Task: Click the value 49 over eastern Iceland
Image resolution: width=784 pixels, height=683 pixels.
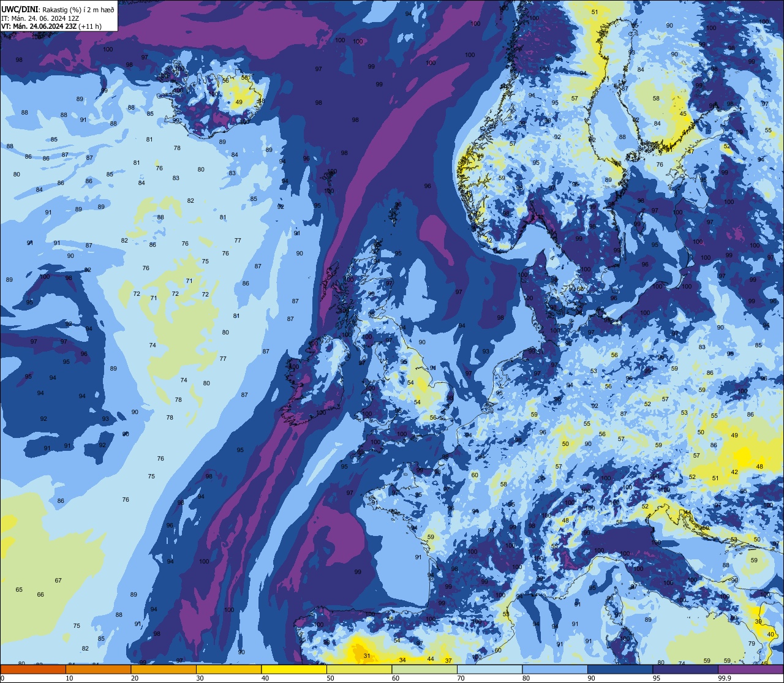Action: pos(239,102)
